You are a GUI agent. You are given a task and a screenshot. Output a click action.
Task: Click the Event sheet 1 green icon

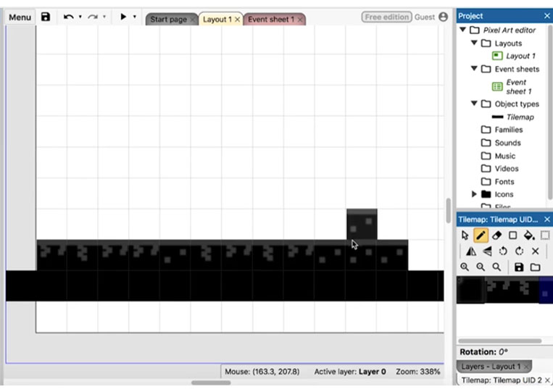[497, 86]
